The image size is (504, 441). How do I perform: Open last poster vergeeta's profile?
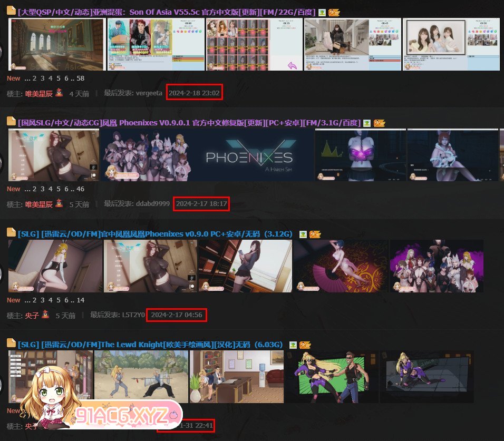pyautogui.click(x=149, y=93)
